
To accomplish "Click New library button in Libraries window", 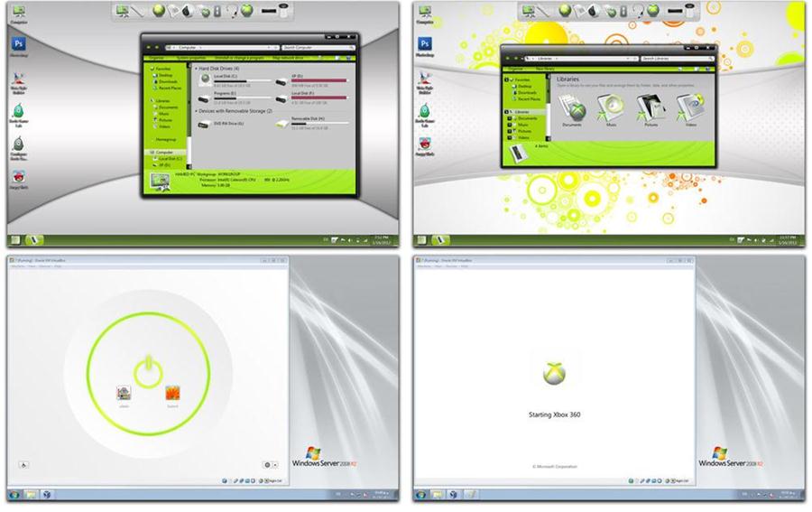I will tap(545, 69).
